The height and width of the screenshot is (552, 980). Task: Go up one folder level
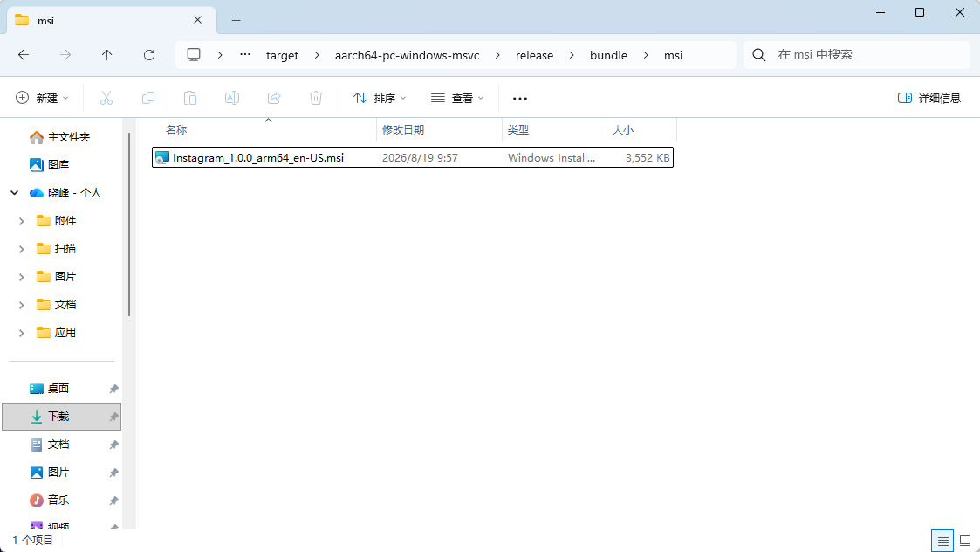pos(106,55)
